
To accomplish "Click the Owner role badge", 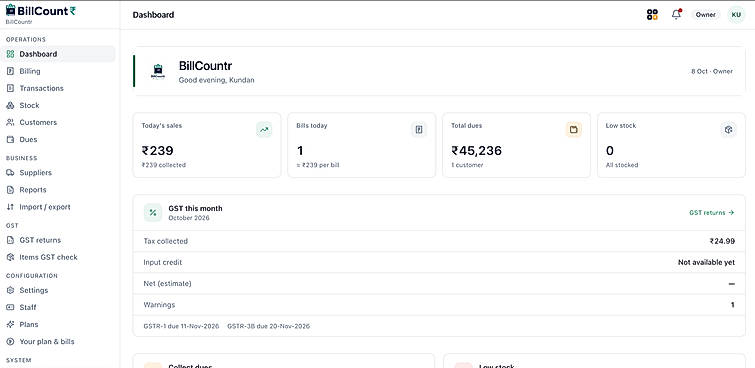I will click(x=705, y=14).
